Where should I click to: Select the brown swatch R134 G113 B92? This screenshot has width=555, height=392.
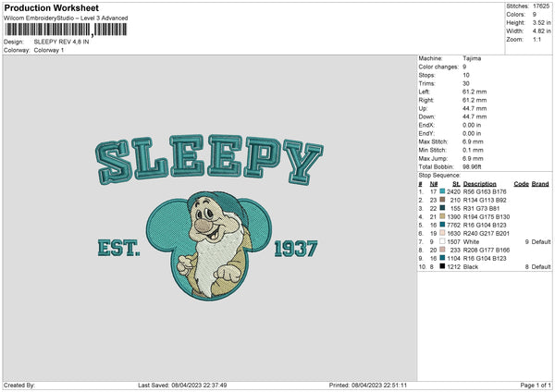[x=442, y=200]
